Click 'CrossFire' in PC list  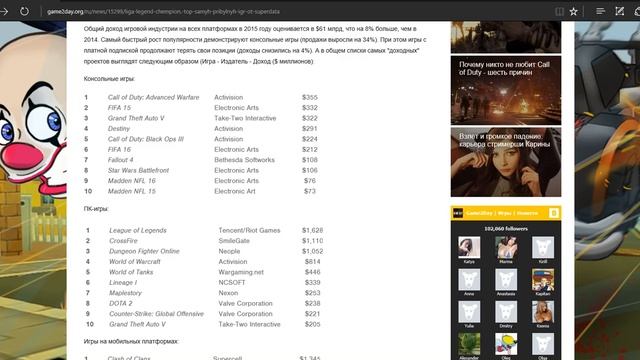coord(123,241)
